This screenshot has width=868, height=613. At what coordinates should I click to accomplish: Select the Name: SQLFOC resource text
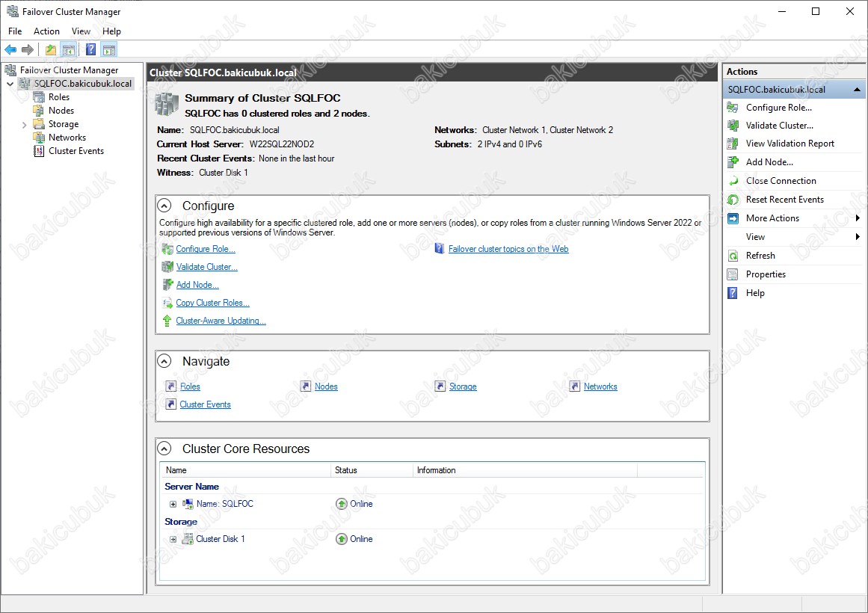coord(225,503)
